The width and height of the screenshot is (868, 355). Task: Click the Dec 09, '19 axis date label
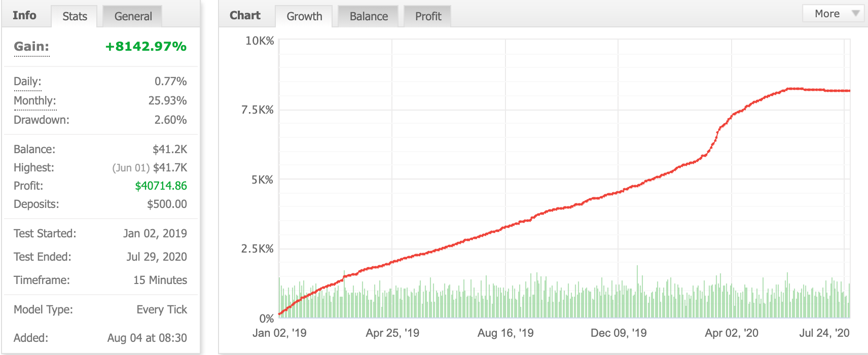(619, 333)
